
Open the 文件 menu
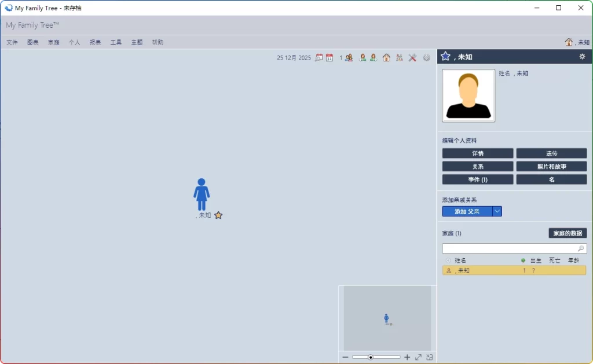[x=12, y=42]
